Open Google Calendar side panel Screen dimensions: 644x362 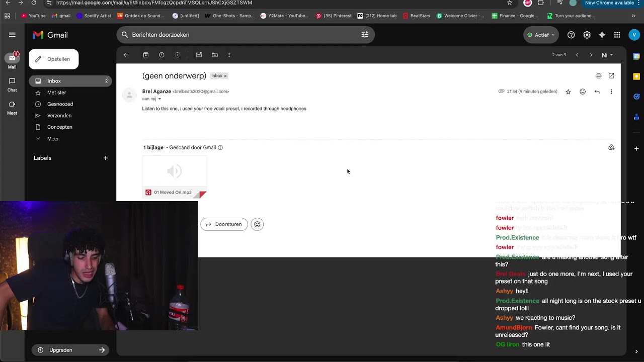pyautogui.click(x=636, y=56)
